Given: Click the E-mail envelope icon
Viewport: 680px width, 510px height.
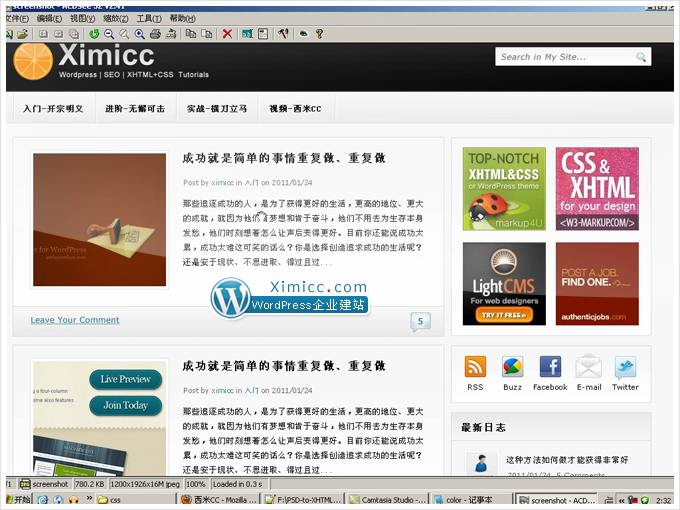Looking at the screenshot, I should 588,366.
